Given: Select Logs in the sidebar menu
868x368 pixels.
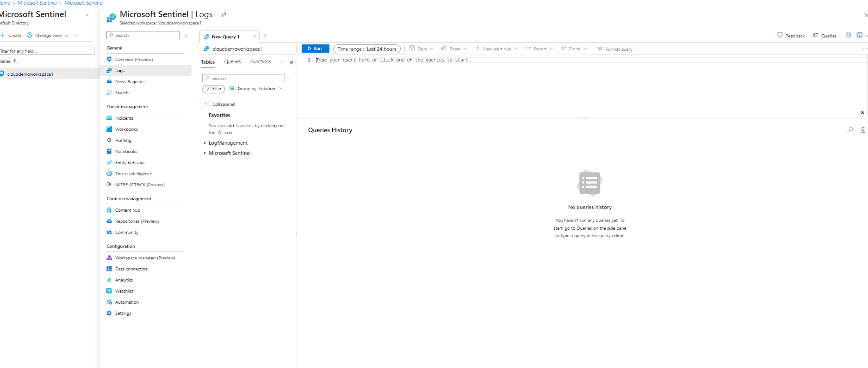Looking at the screenshot, I should 120,70.
